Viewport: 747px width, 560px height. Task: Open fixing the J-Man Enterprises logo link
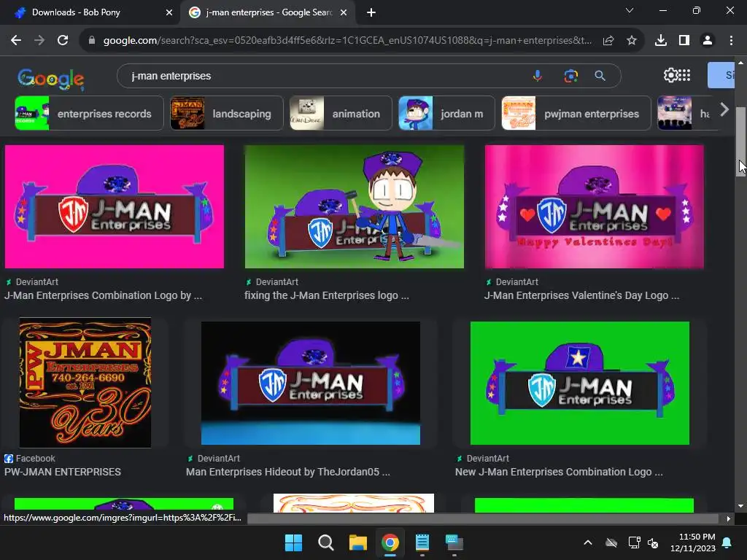pos(327,295)
